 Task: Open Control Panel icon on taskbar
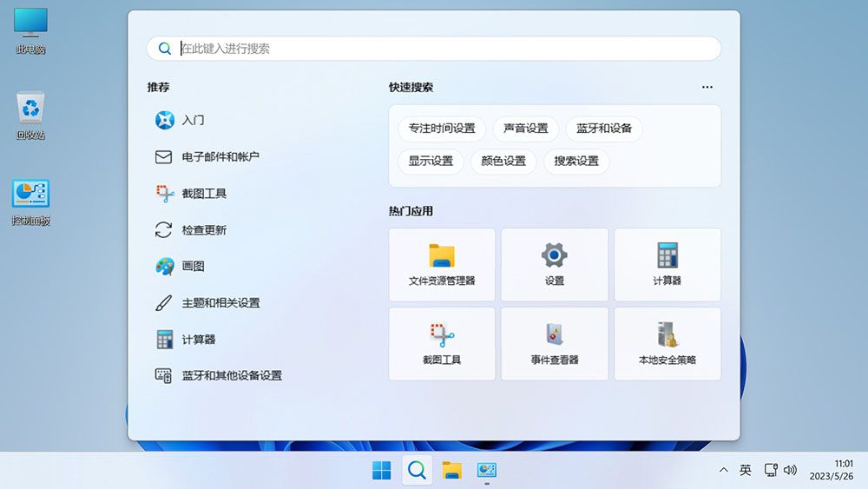coord(487,470)
